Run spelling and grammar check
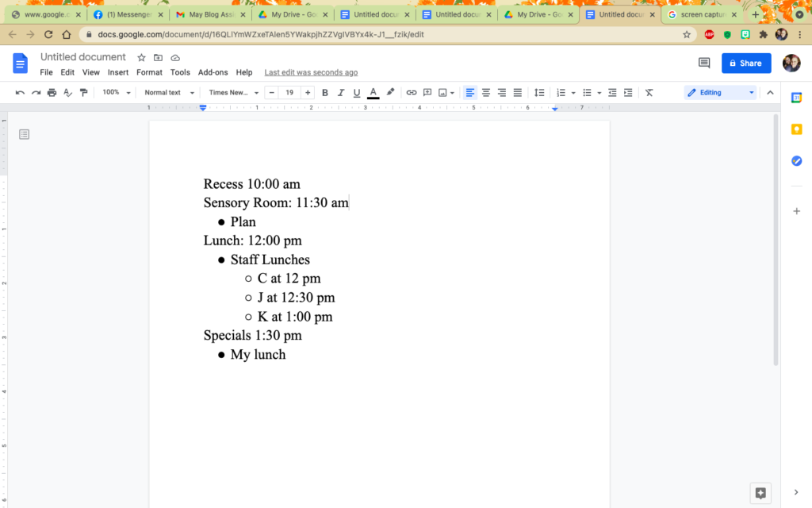 click(68, 92)
